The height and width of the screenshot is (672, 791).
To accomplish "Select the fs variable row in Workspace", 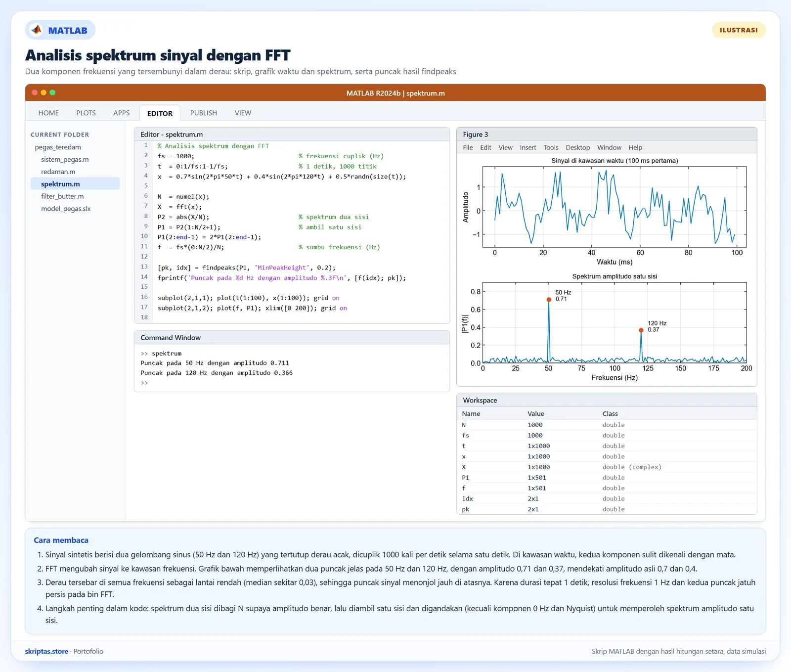I will point(607,435).
